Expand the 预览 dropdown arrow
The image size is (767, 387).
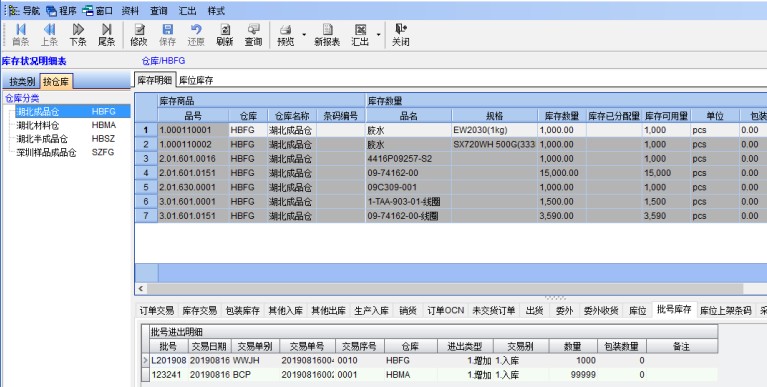pos(304,35)
